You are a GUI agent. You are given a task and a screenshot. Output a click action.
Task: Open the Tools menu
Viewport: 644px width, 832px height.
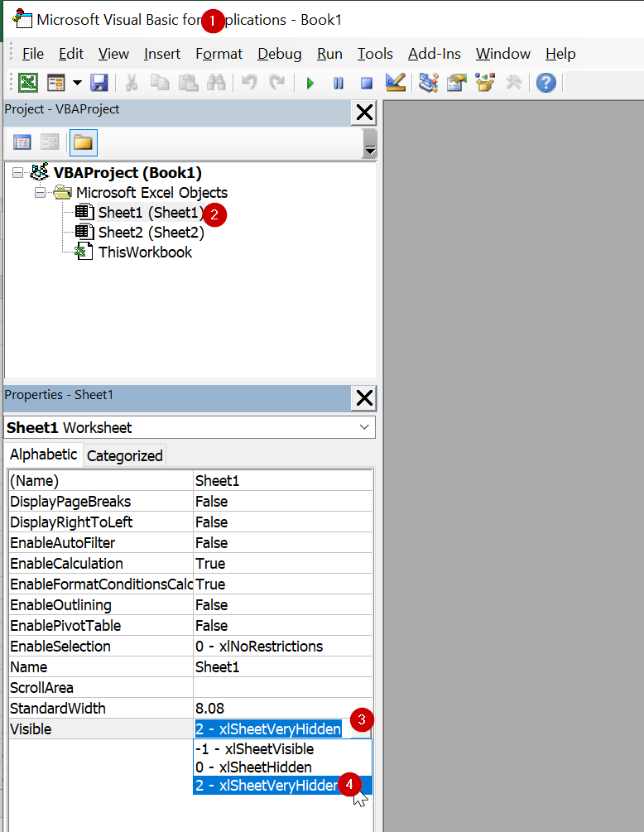click(x=375, y=54)
